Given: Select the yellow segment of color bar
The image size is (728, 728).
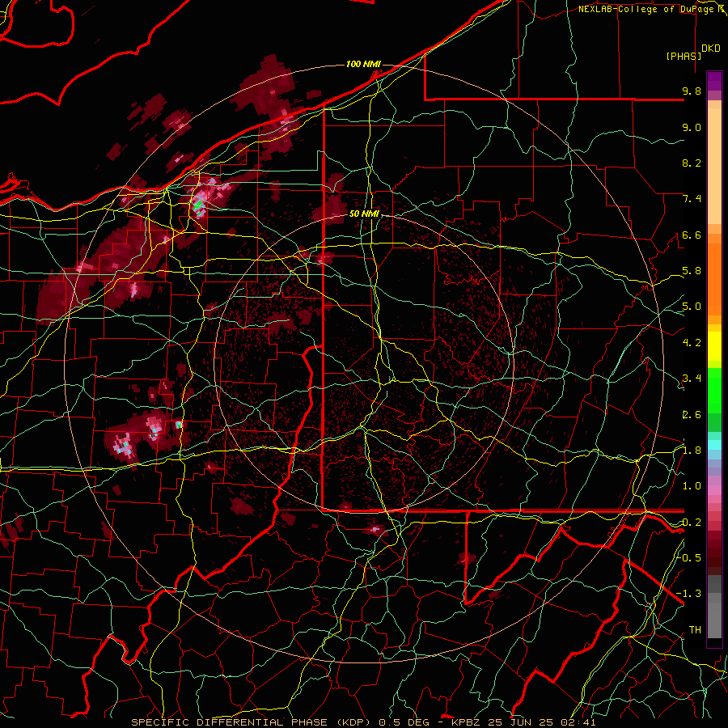Looking at the screenshot, I should (714, 346).
